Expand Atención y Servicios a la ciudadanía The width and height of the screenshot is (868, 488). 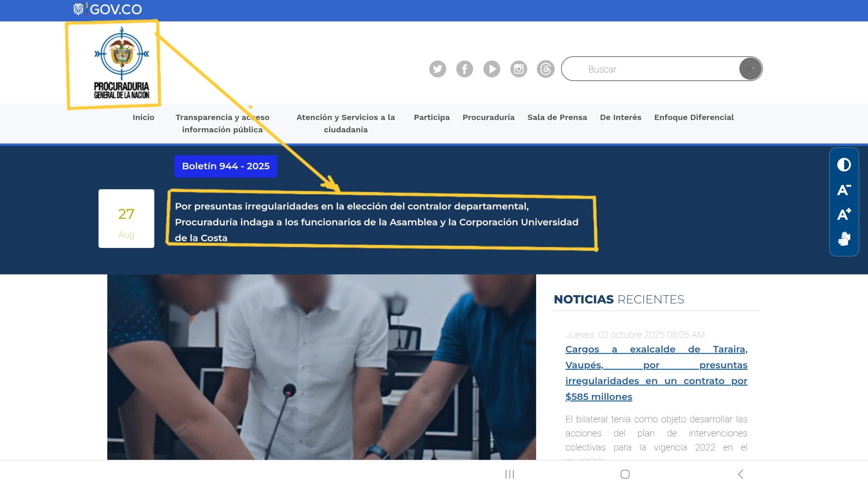click(x=345, y=123)
